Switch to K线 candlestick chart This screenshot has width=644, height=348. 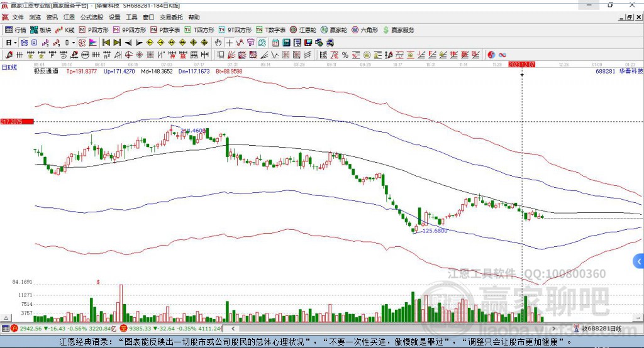tap(65, 30)
